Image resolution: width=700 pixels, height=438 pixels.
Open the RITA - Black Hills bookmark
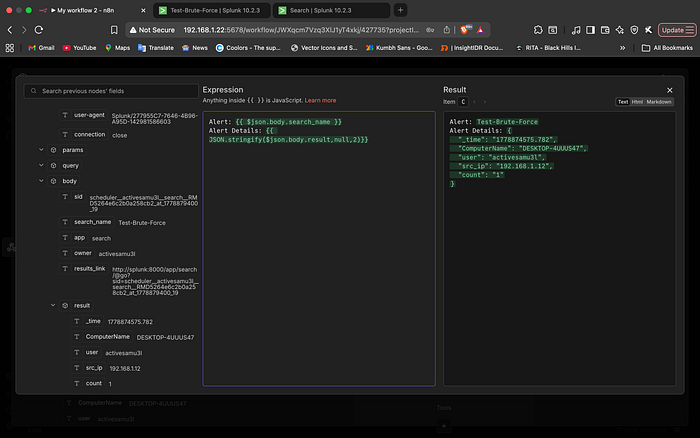(548, 48)
